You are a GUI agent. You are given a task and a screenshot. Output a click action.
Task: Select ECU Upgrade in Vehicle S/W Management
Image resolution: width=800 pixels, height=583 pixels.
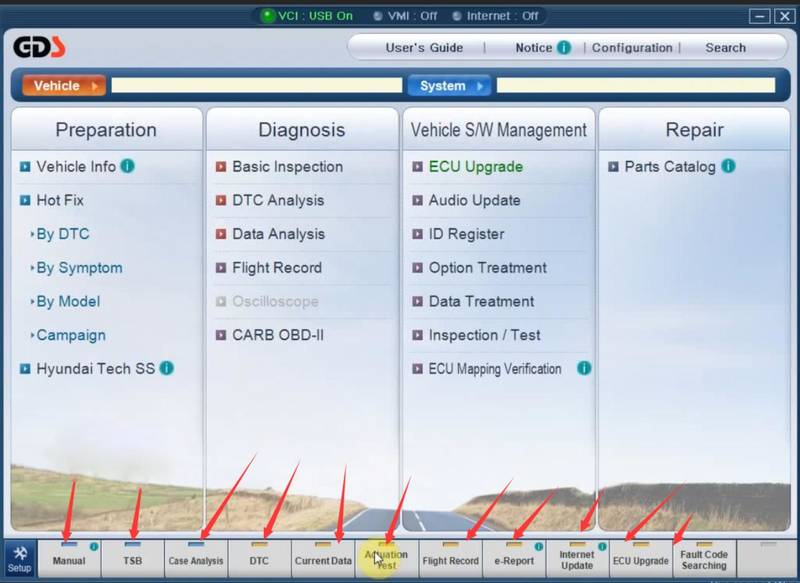click(x=476, y=167)
